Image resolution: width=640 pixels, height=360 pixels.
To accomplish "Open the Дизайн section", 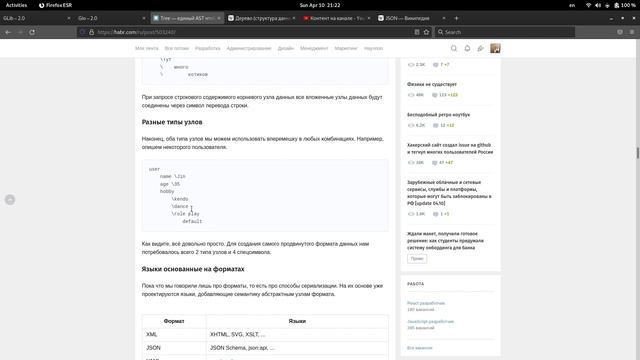I will pos(286,48).
